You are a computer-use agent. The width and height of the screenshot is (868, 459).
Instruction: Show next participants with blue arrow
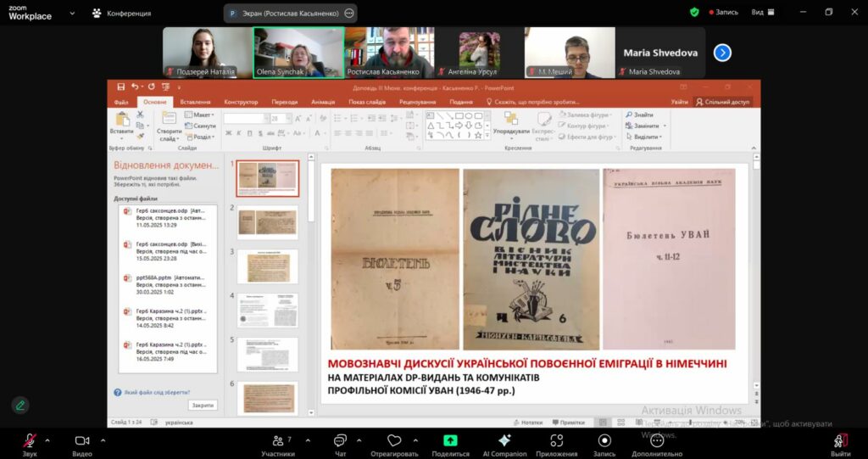click(x=722, y=53)
